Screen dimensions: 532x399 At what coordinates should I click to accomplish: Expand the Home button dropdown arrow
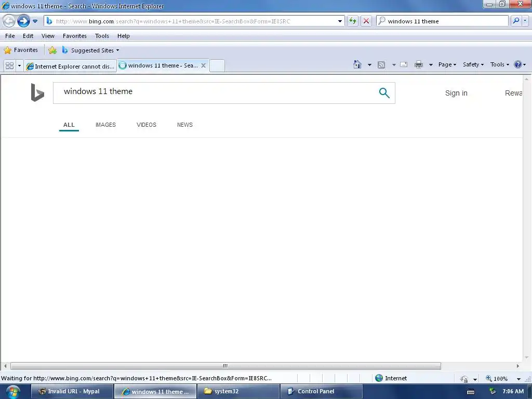point(369,65)
